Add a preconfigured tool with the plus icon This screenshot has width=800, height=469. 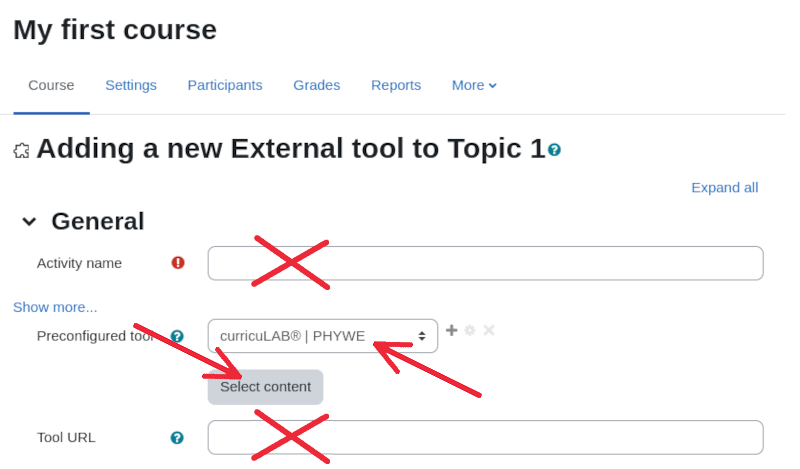click(x=452, y=330)
